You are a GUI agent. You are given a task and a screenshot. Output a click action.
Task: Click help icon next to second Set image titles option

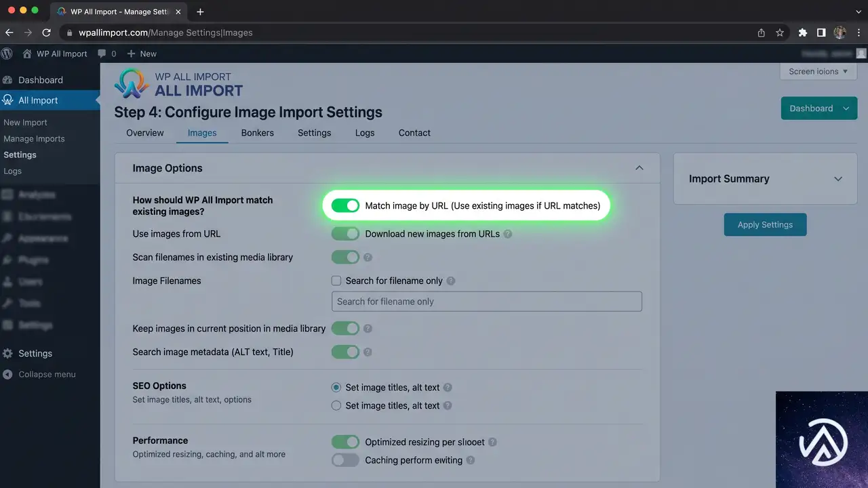tap(448, 405)
